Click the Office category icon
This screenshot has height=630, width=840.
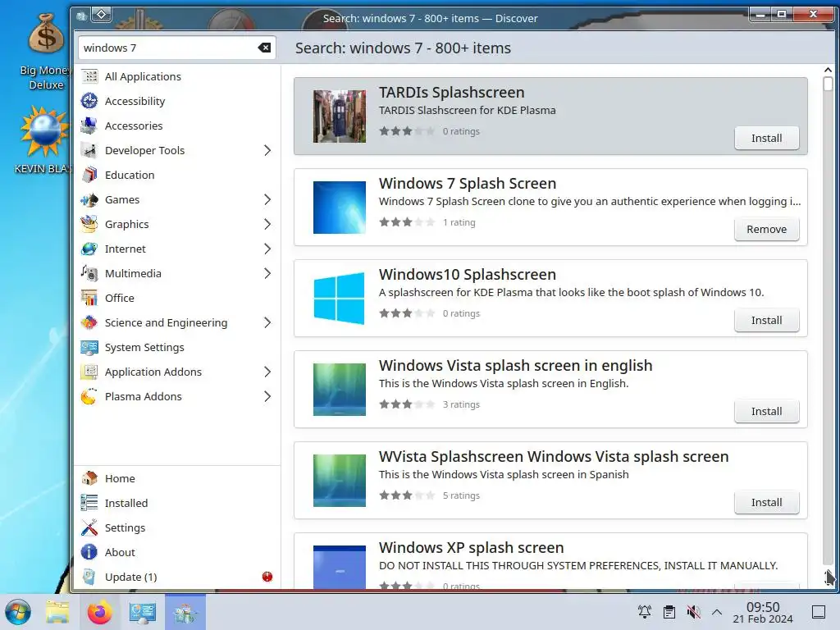click(89, 299)
